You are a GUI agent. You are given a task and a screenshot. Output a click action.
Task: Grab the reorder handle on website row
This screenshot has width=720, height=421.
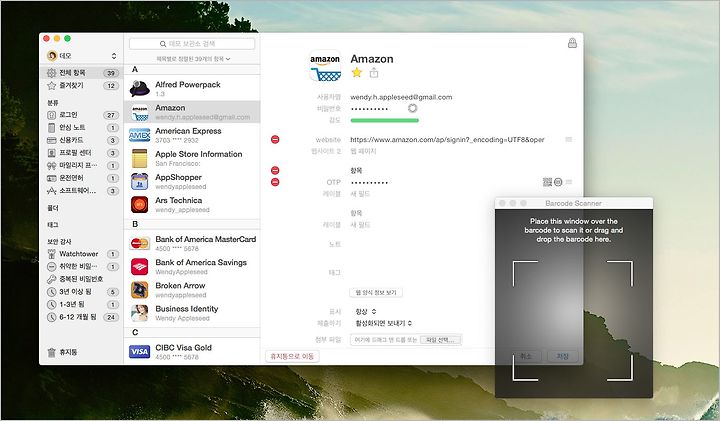(x=569, y=139)
